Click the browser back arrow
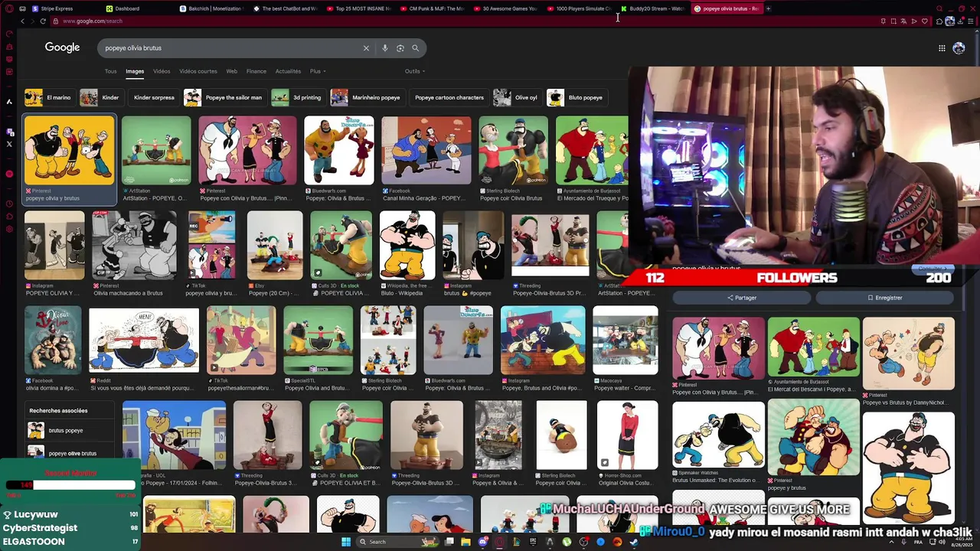The width and height of the screenshot is (980, 551). (x=22, y=21)
